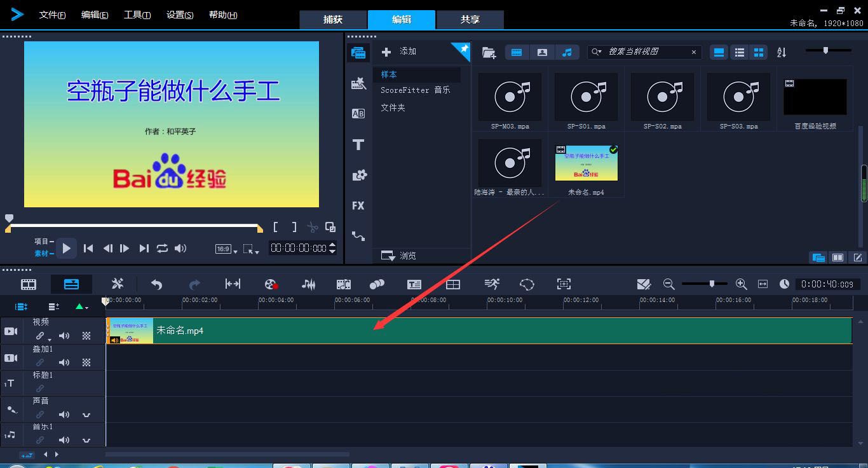Zoom in the timeline with magnifier plus
This screenshot has height=468, width=868.
pyautogui.click(x=741, y=284)
